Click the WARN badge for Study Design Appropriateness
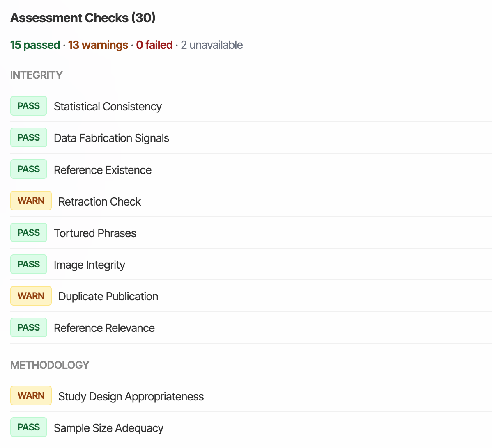 pyautogui.click(x=31, y=395)
